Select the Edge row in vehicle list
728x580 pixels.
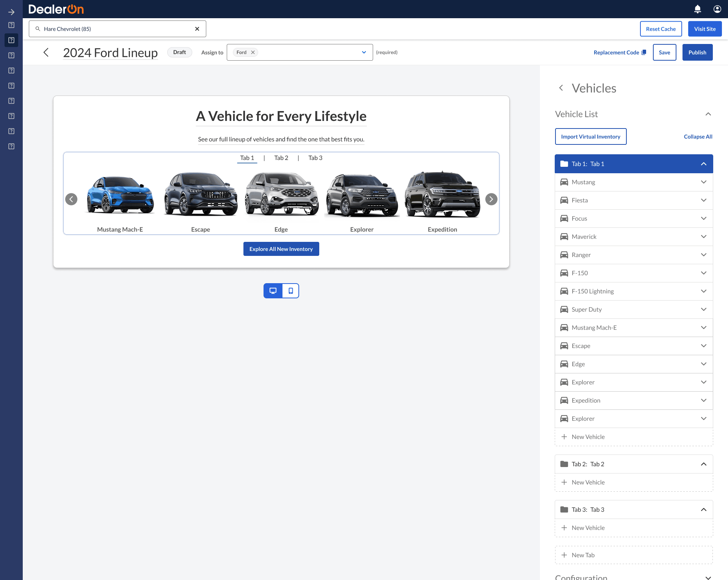634,364
